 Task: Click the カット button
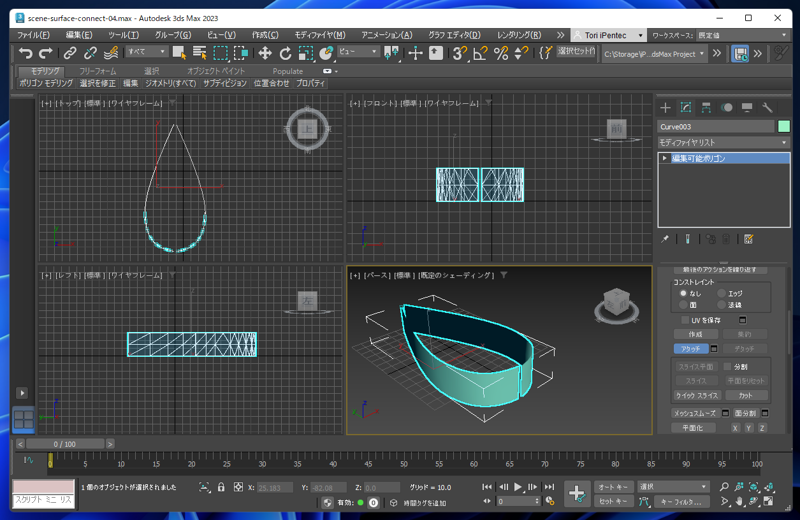(745, 395)
